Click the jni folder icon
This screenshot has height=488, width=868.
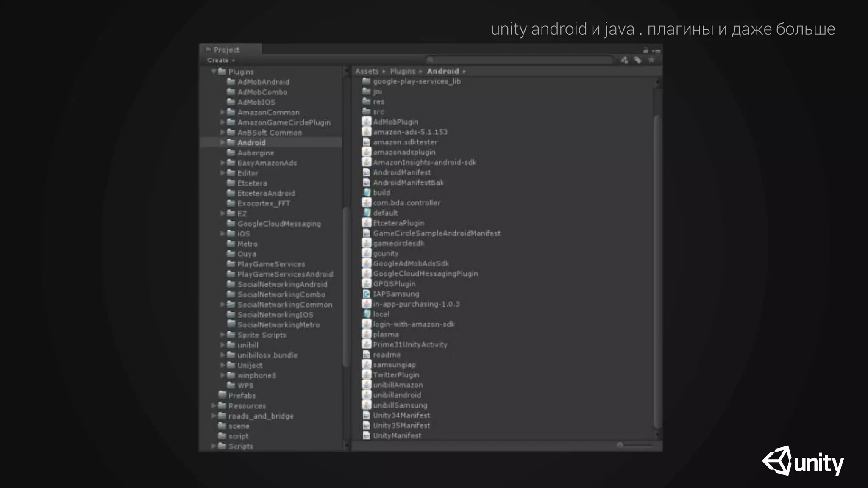[367, 91]
